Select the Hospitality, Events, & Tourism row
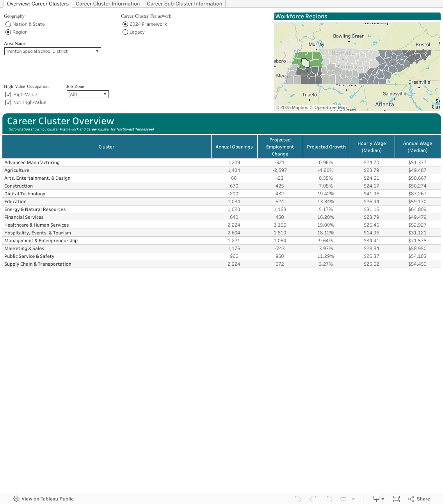443x504 pixels. coord(221,233)
